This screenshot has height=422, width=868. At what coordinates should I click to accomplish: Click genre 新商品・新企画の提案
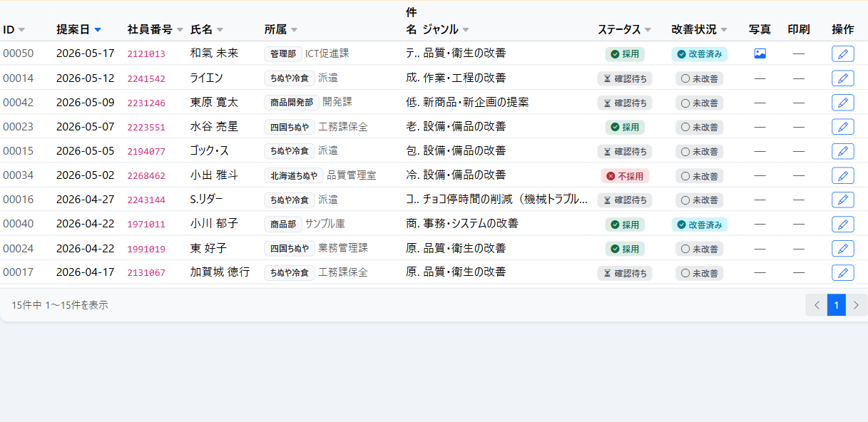(x=476, y=103)
